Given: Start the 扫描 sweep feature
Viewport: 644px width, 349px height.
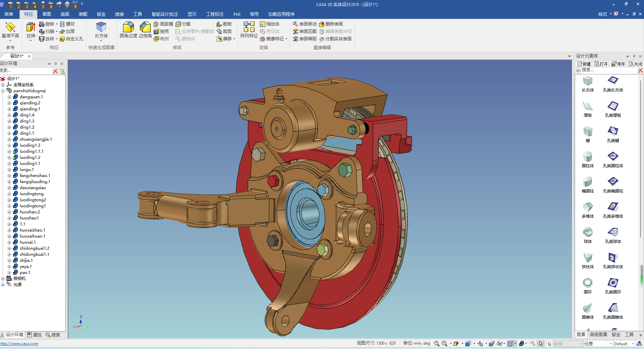Looking at the screenshot, I should point(47,31).
